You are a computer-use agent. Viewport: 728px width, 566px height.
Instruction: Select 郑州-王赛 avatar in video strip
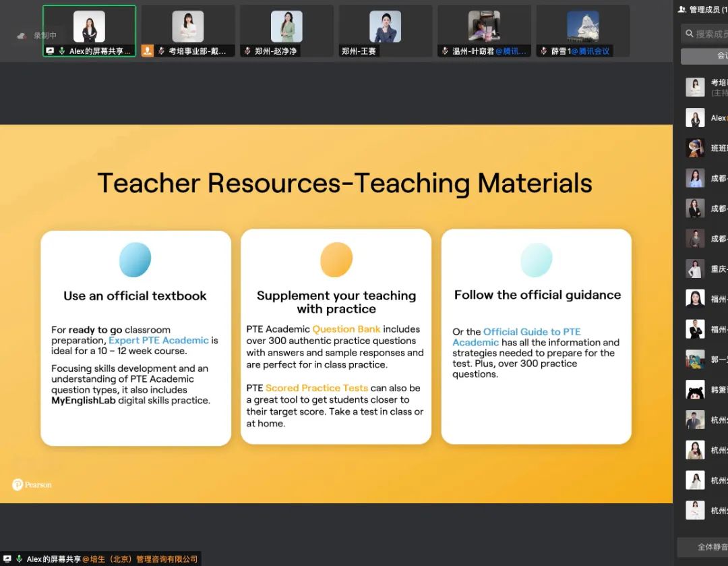pyautogui.click(x=386, y=26)
